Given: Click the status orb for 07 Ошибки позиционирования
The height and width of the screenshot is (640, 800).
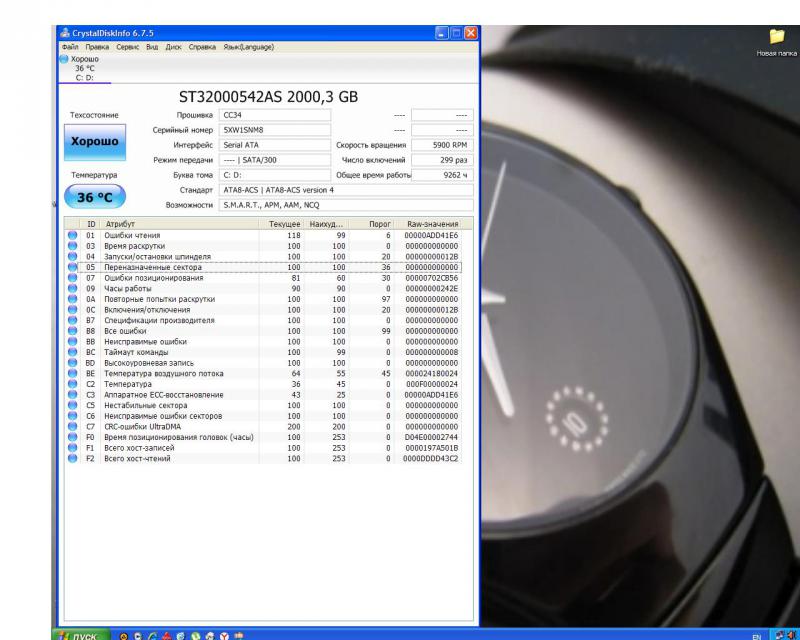Looking at the screenshot, I should 72,278.
